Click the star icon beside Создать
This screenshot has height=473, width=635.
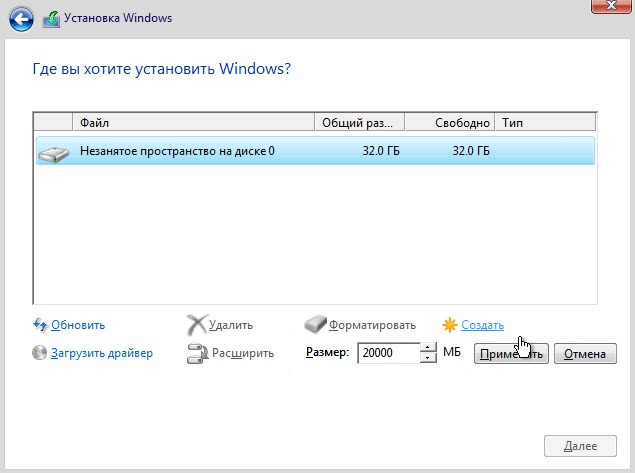point(450,325)
